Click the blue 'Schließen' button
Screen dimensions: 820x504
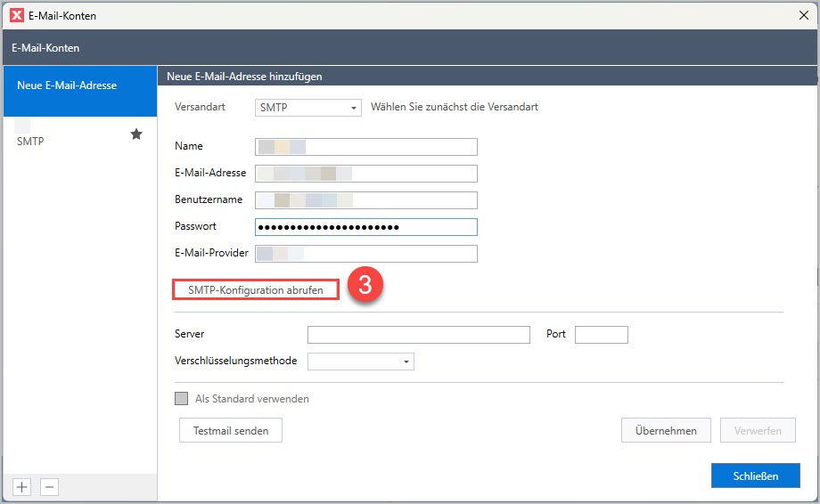pos(755,476)
